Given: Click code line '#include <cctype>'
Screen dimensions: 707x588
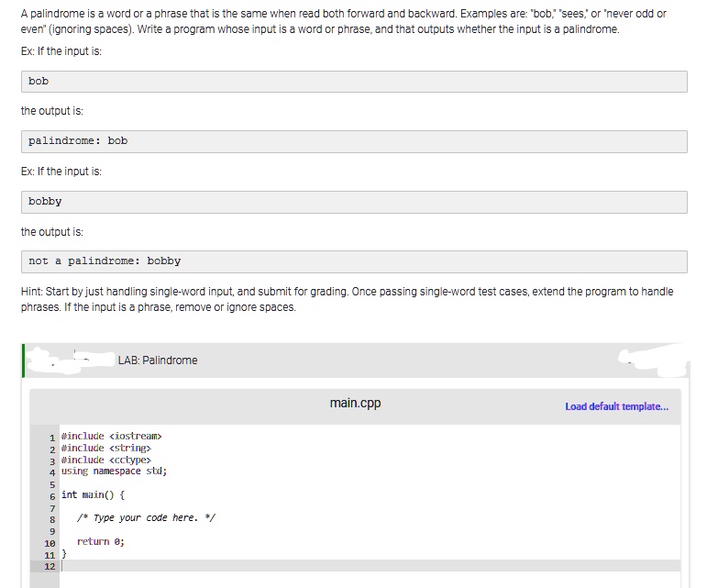Looking at the screenshot, I should [x=106, y=460].
